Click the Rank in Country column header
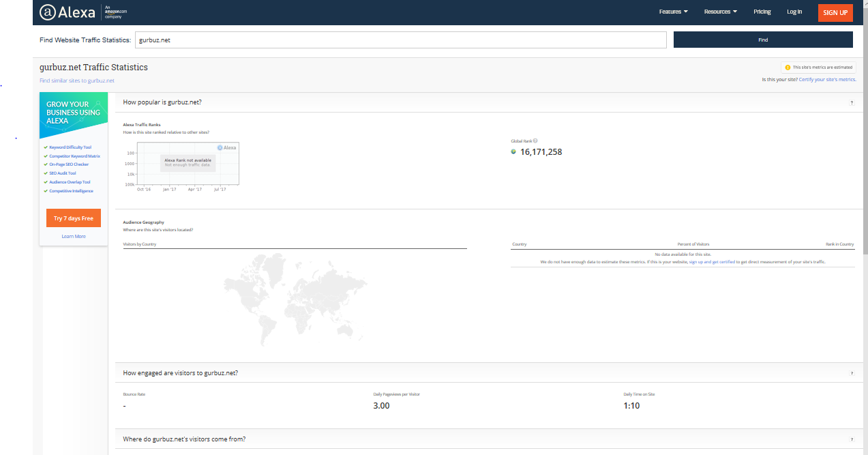The height and width of the screenshot is (455, 868). (x=839, y=244)
